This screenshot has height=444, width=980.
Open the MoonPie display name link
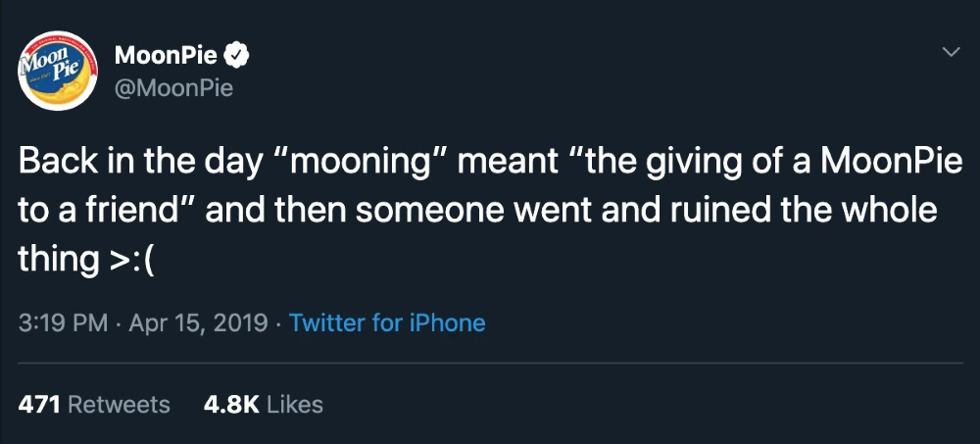pyautogui.click(x=167, y=56)
